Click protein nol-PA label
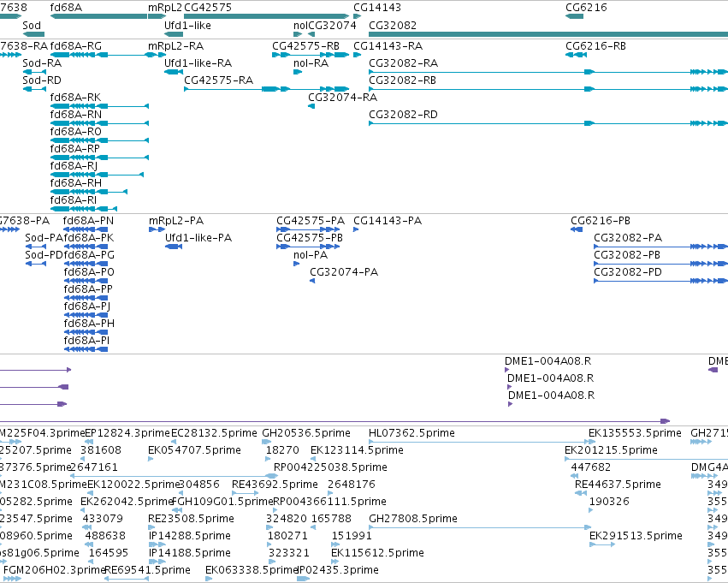This screenshot has width=728, height=583. 311,255
